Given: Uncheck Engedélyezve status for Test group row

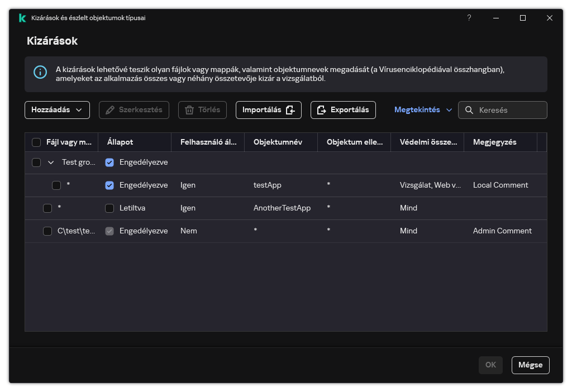Looking at the screenshot, I should coord(109,162).
